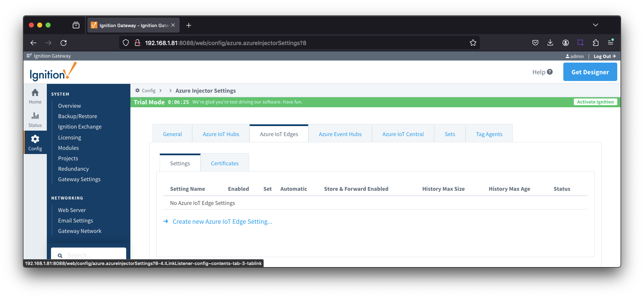Open Gateway Settings in the sidebar
This screenshot has height=298, width=644.
(x=79, y=179)
